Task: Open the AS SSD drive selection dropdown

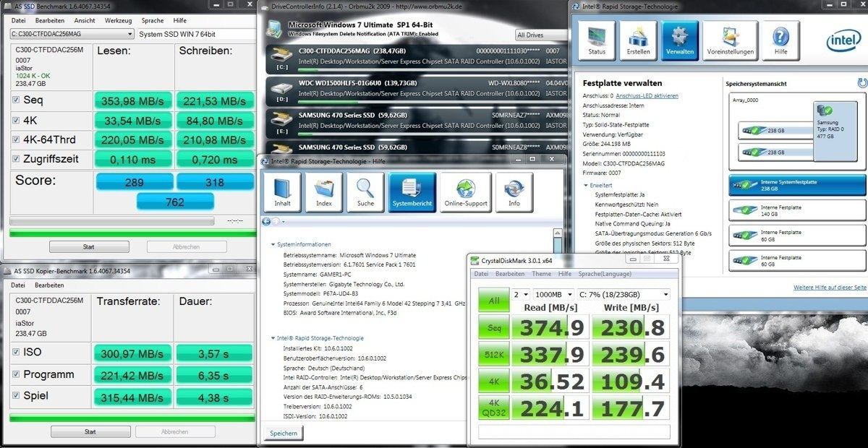Action: pyautogui.click(x=72, y=34)
